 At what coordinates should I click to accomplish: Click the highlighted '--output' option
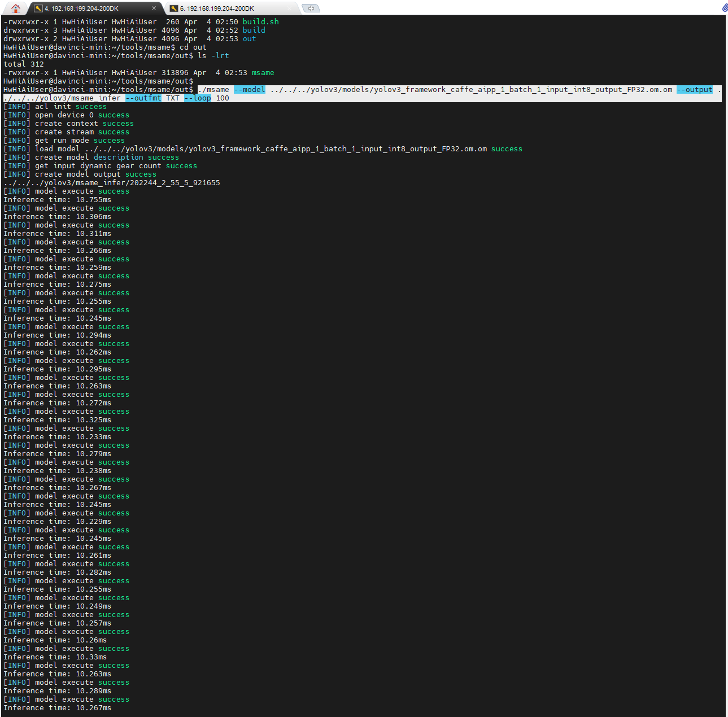click(695, 90)
